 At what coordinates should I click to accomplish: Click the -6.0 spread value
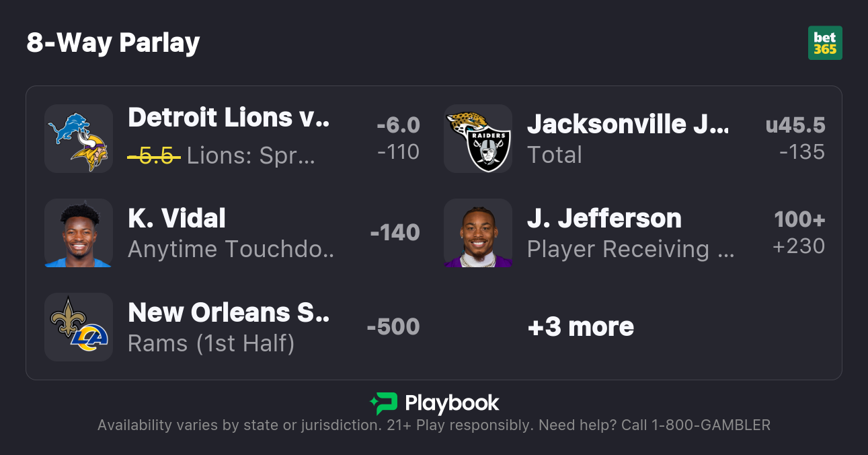coord(398,125)
